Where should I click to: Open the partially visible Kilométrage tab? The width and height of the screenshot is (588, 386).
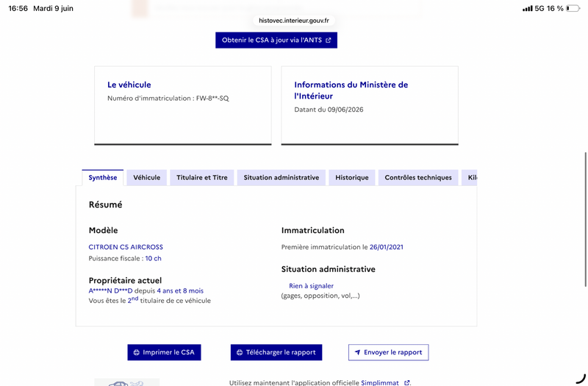pos(470,177)
